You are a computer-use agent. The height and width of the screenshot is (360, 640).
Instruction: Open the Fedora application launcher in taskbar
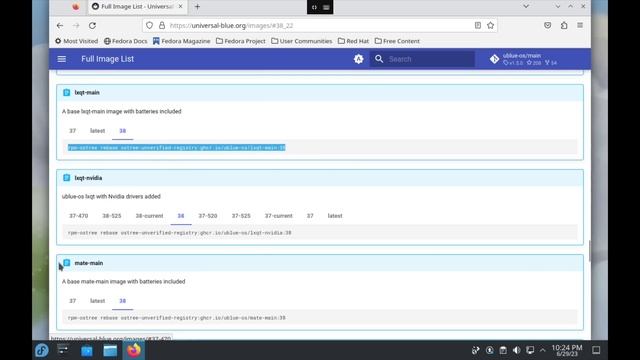(41, 351)
